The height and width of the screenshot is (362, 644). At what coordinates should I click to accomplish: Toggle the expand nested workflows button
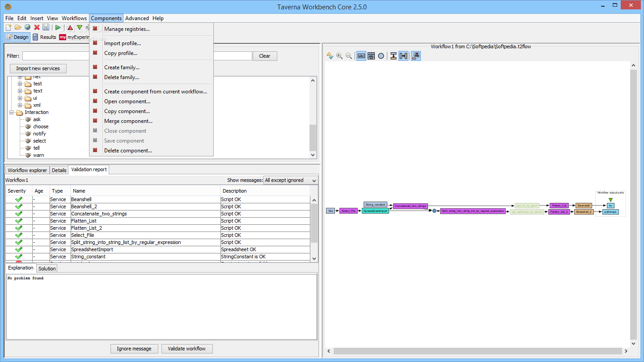[416, 56]
